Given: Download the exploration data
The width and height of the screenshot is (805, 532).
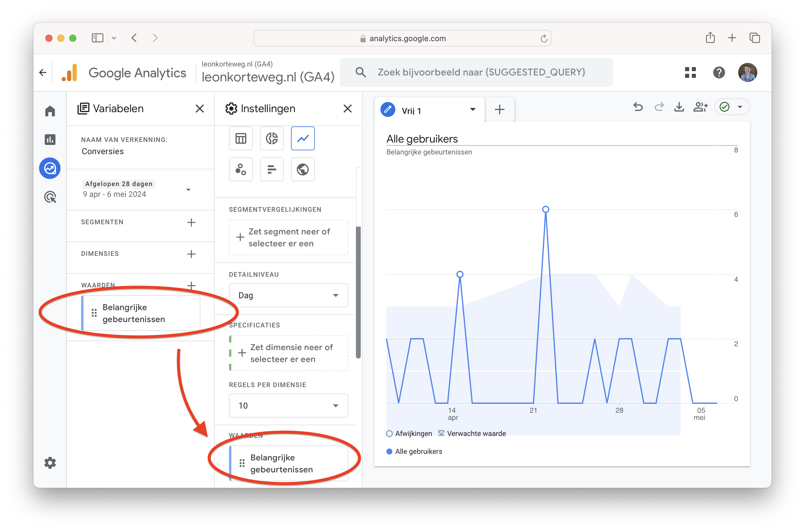Looking at the screenshot, I should (679, 107).
